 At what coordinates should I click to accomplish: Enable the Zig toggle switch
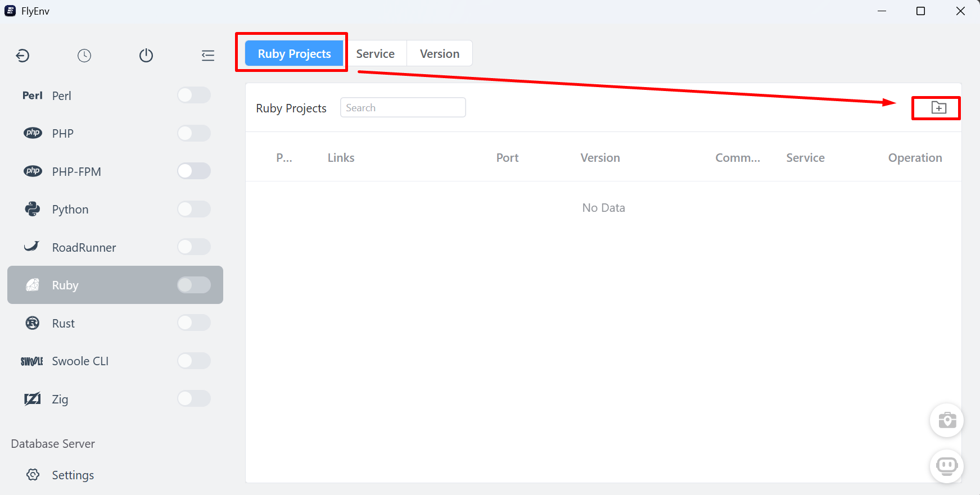[x=194, y=398]
